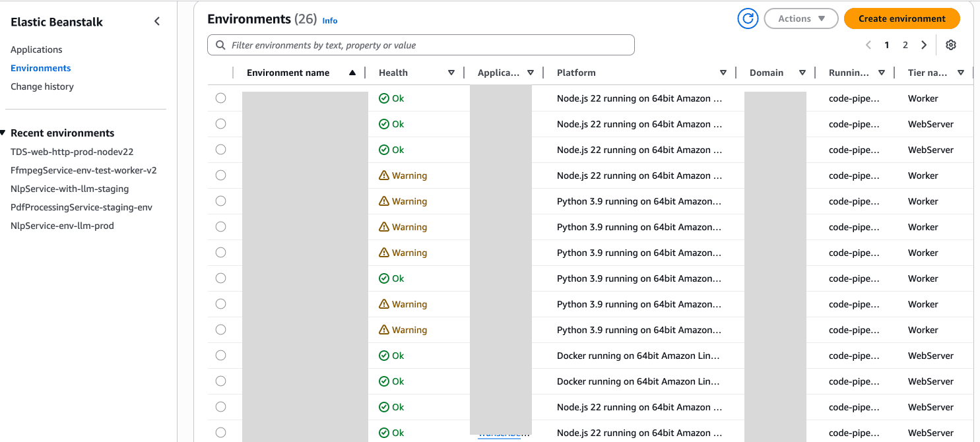Image resolution: width=980 pixels, height=442 pixels.
Task: Open the table preferences gear icon
Action: coord(950,44)
